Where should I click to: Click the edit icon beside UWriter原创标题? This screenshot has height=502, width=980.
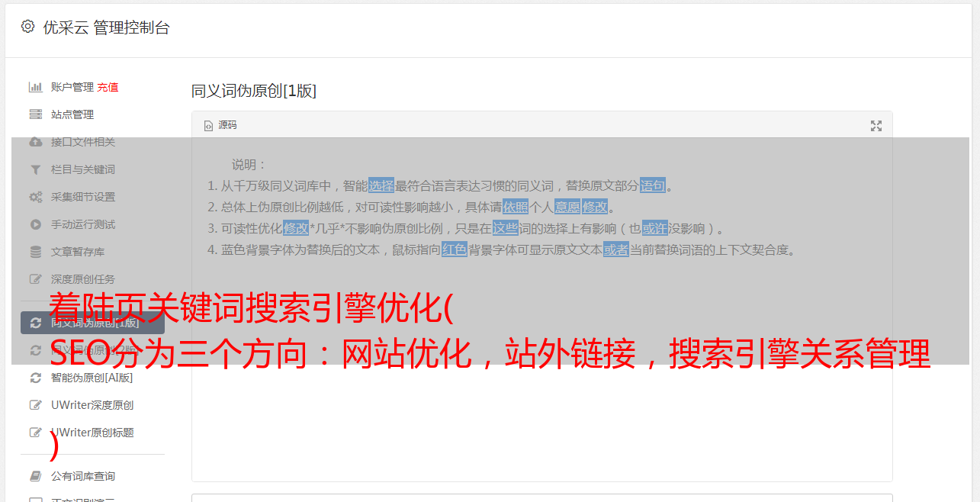(x=35, y=433)
